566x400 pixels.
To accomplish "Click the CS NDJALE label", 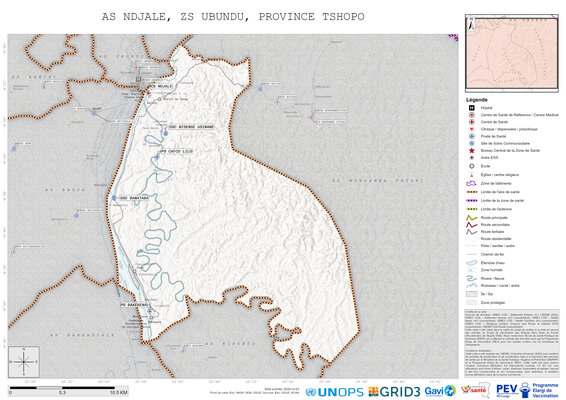I will pyautogui.click(x=162, y=86).
